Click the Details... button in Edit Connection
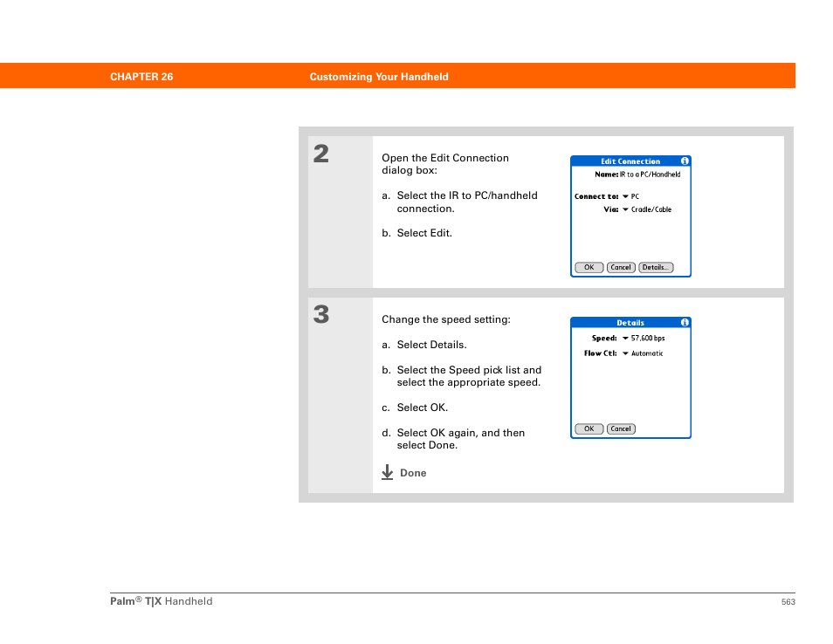 (656, 268)
